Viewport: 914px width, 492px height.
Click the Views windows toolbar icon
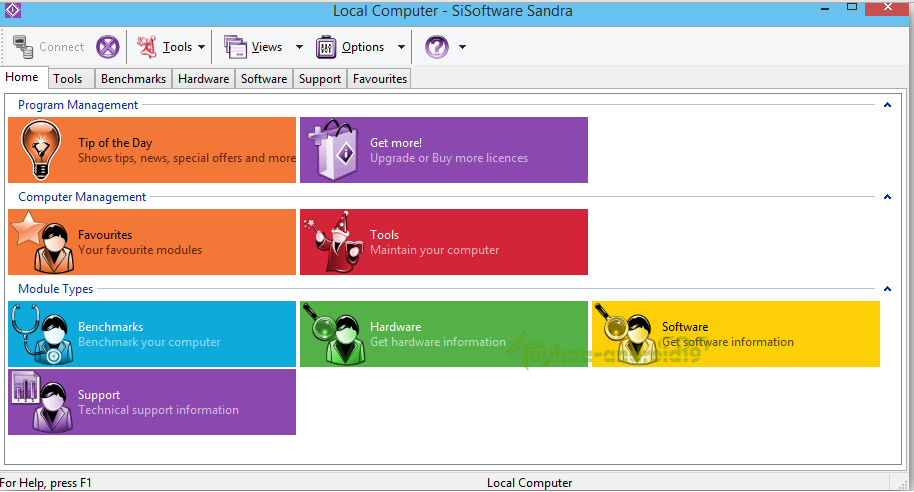[x=236, y=47]
